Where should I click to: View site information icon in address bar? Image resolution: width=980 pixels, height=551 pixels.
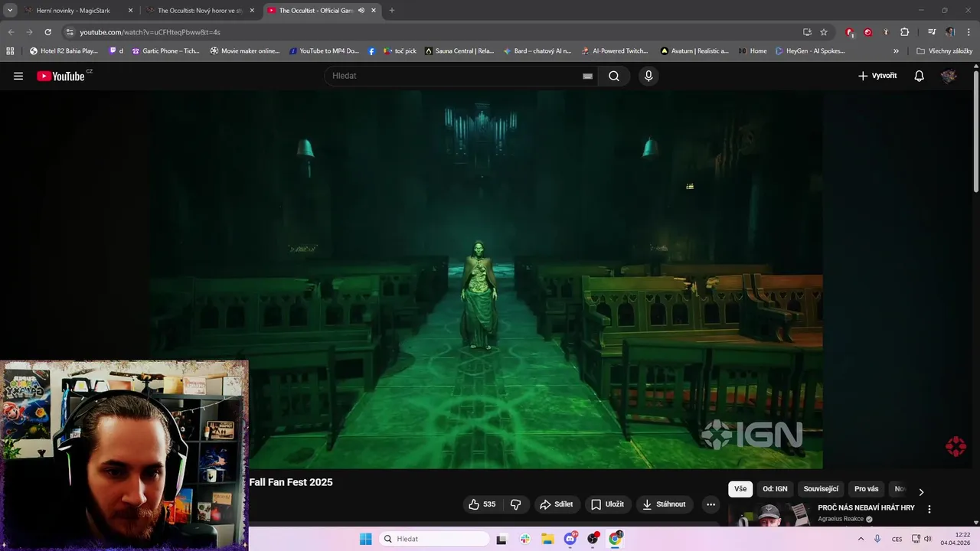pos(70,32)
